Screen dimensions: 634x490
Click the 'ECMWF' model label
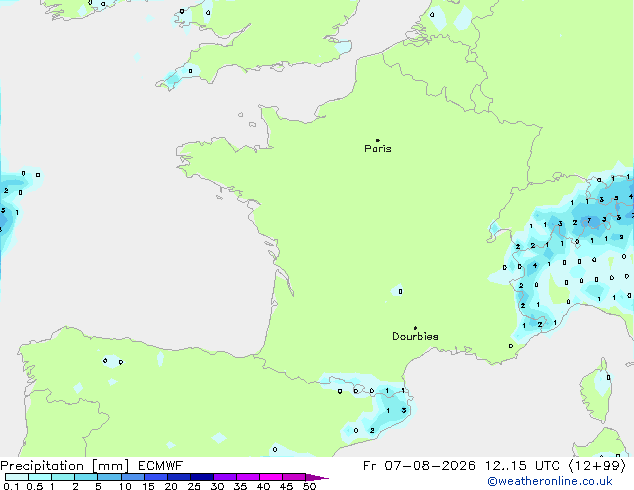tap(161, 466)
